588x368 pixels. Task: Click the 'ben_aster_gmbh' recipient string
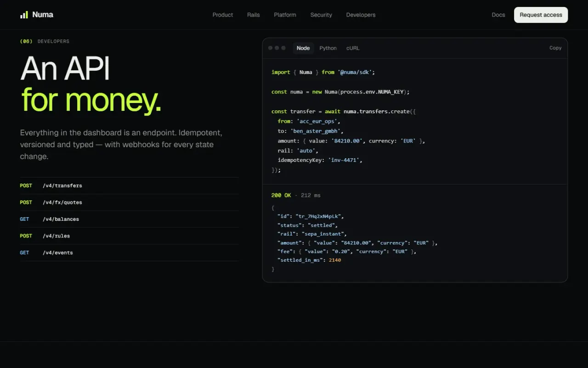[316, 131]
